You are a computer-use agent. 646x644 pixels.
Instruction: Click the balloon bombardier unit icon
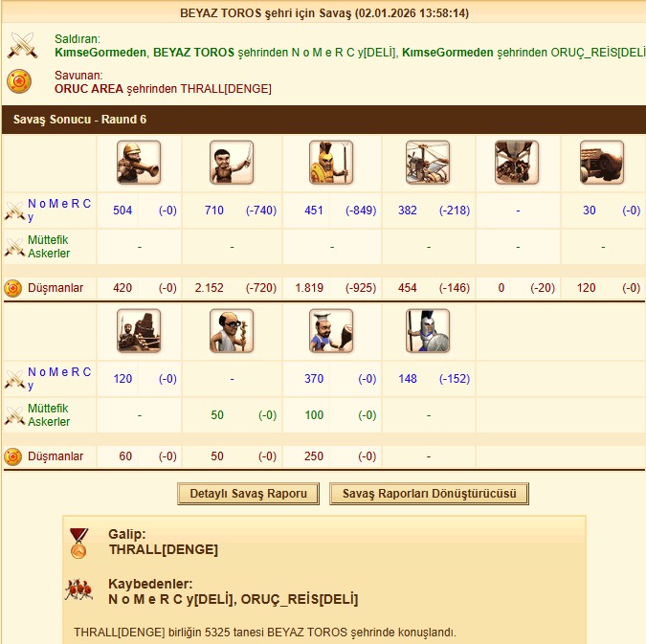click(x=517, y=163)
